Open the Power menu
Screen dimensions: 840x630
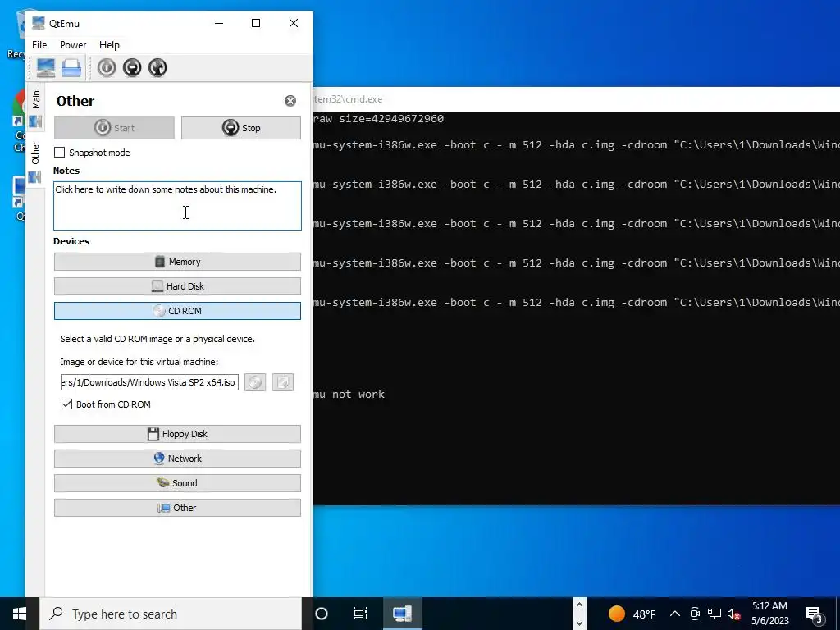click(x=73, y=45)
